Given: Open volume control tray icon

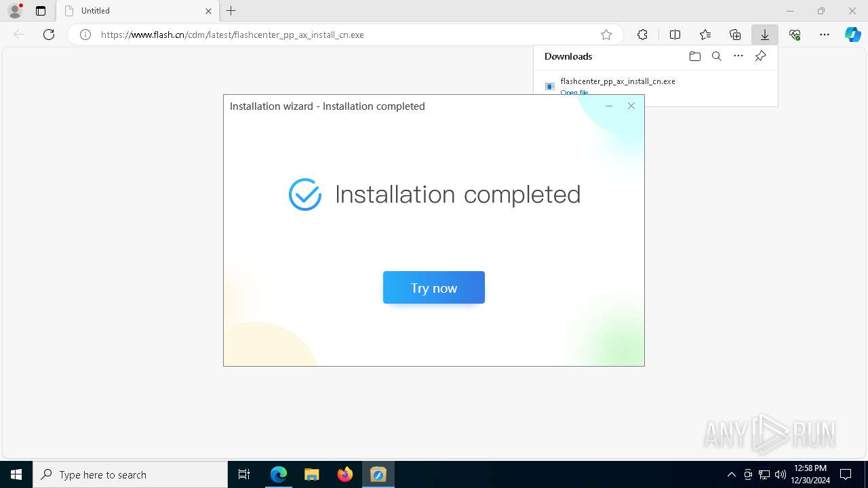Looking at the screenshot, I should coord(781,474).
